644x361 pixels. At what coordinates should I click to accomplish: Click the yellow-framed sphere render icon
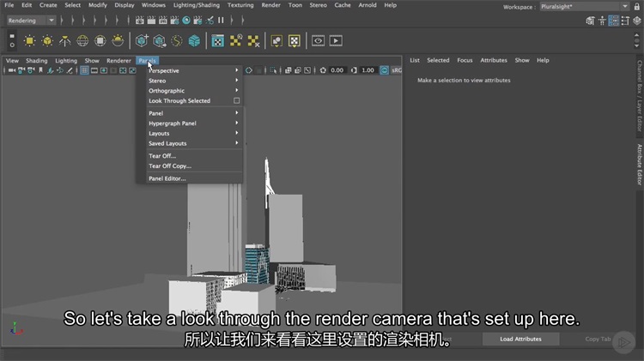point(276,40)
